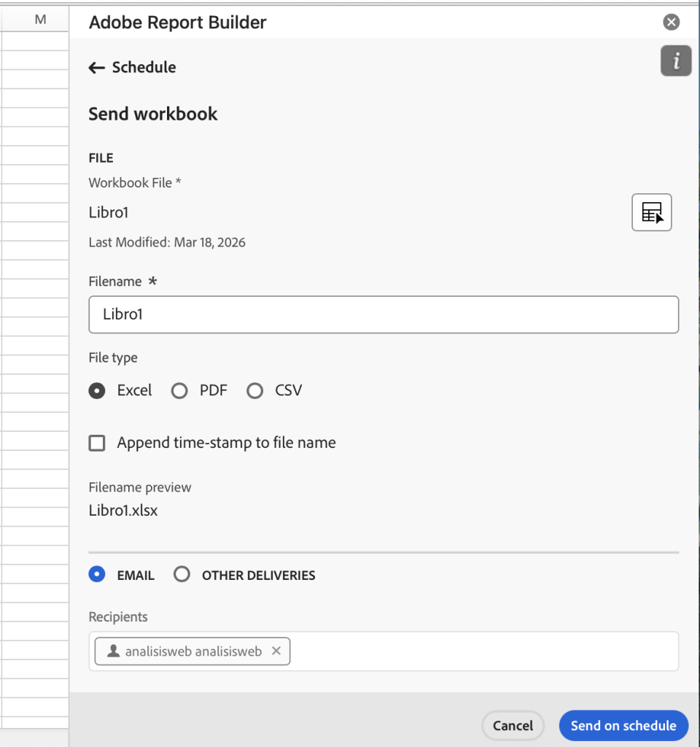Click the info icon at top right
700x747 pixels.
(x=675, y=61)
